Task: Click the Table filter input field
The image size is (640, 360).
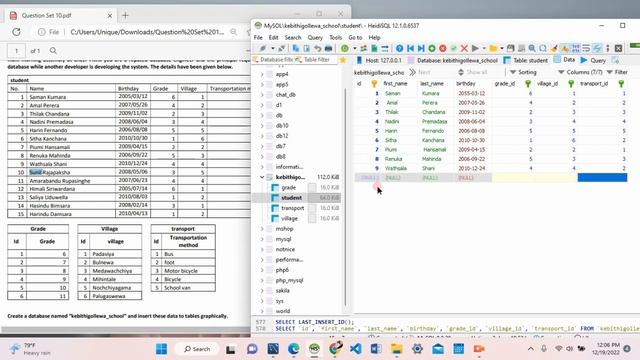Action: [316, 60]
